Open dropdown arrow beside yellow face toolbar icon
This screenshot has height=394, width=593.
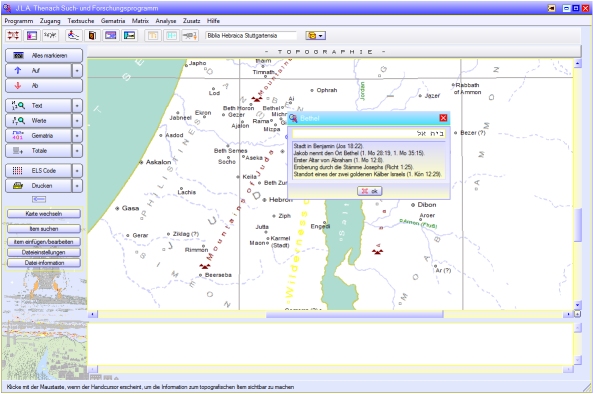point(321,36)
